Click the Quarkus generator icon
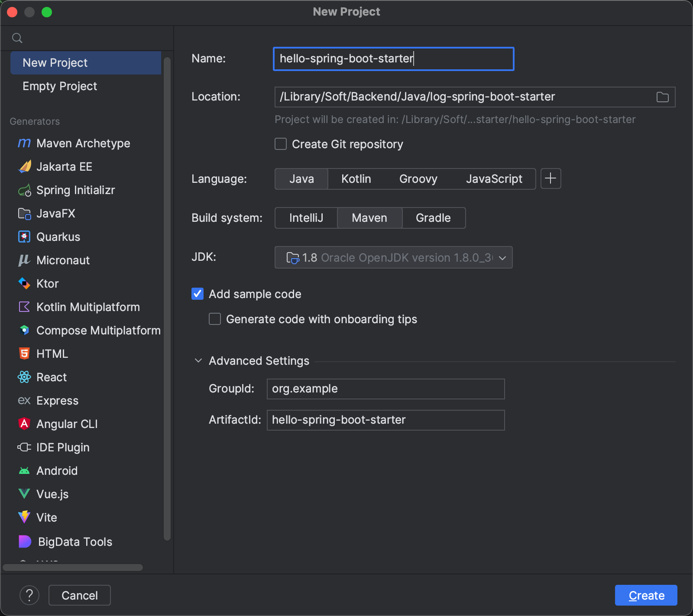 coord(24,237)
